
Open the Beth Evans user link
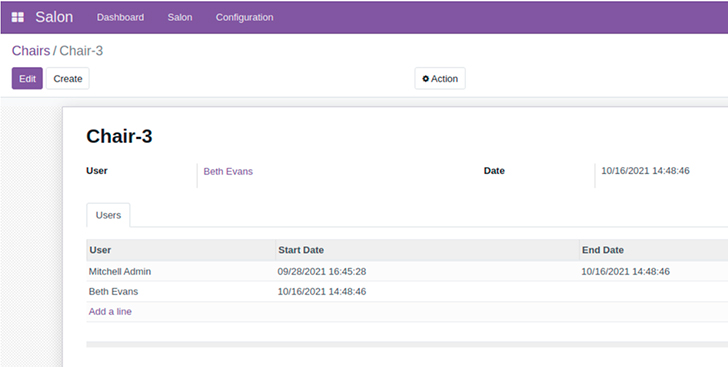click(228, 171)
